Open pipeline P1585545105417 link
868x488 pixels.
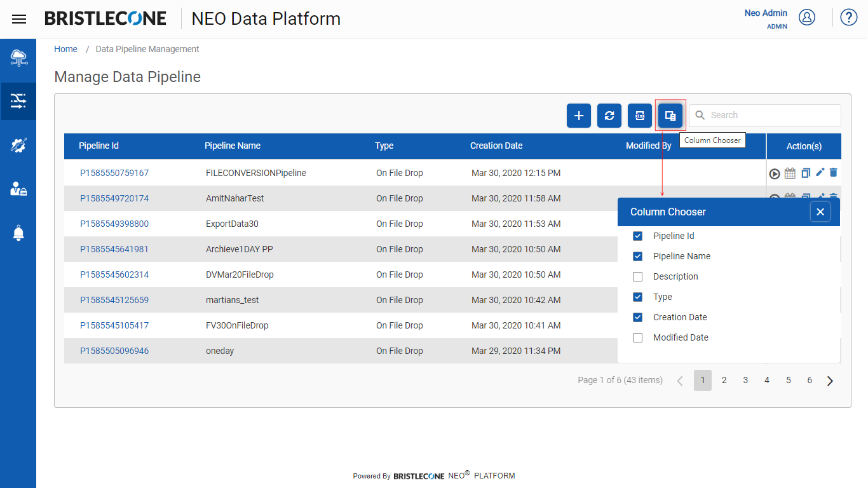click(114, 325)
